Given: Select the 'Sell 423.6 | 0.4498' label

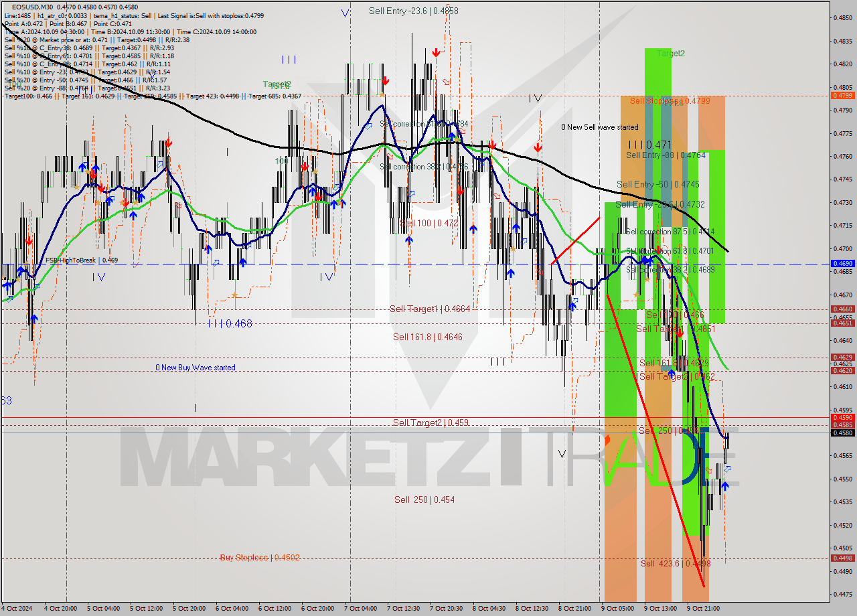Looking at the screenshot, I should point(676,564).
